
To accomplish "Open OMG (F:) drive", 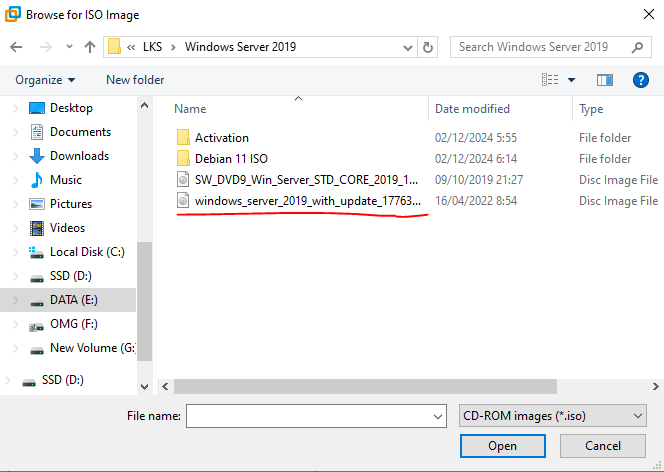I will point(74,324).
